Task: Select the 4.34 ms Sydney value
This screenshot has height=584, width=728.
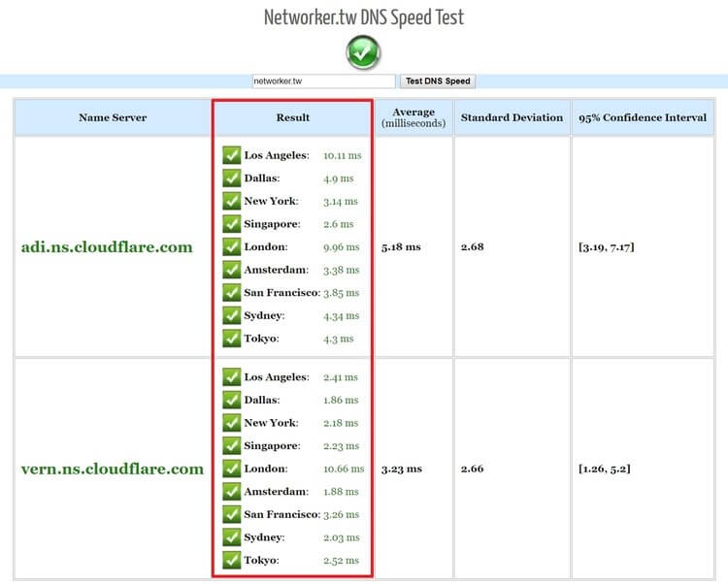Action: click(x=342, y=316)
